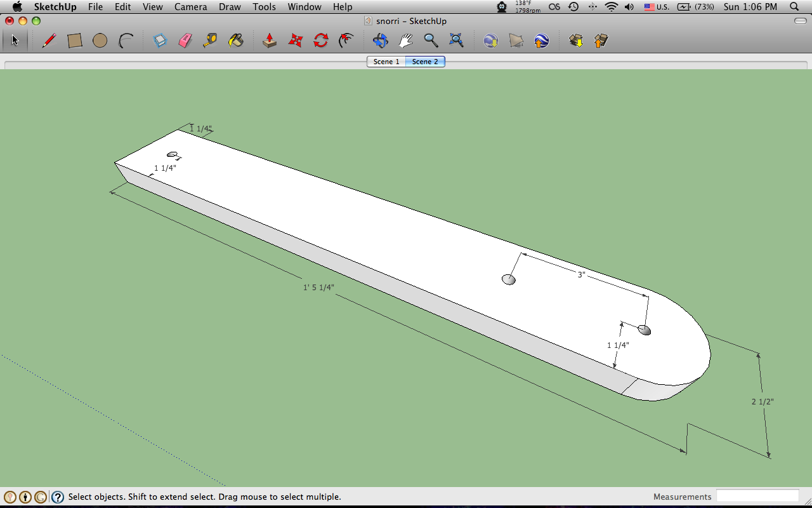Choose the Line pencil tool
This screenshot has width=812, height=508.
[49, 41]
